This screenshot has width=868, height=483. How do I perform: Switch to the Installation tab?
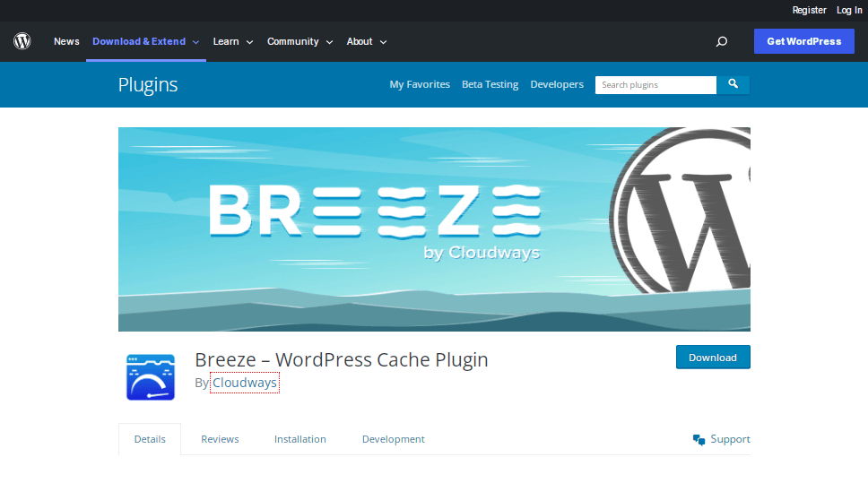pos(300,439)
